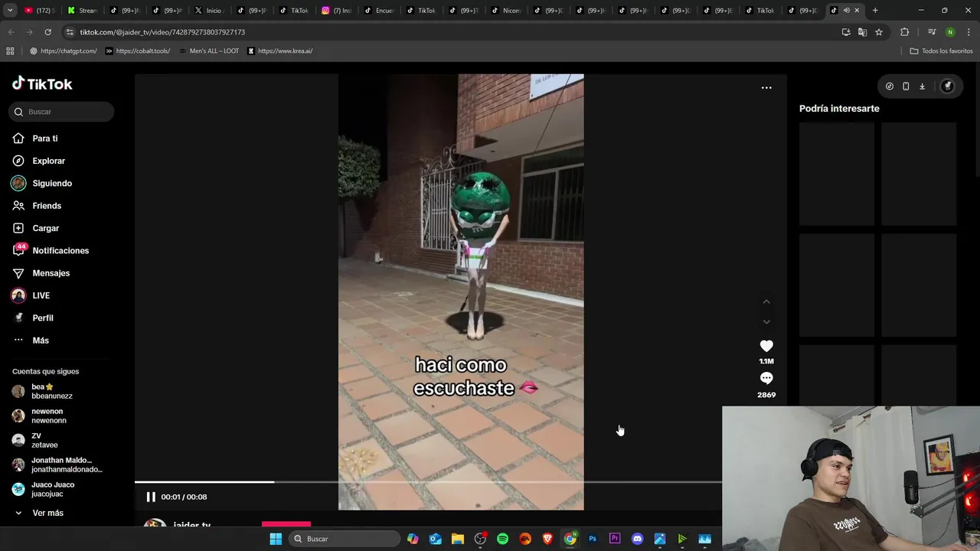Screen dimensions: 980x551
Task: Open Jonathan Maldonado account
Action: tap(57, 465)
